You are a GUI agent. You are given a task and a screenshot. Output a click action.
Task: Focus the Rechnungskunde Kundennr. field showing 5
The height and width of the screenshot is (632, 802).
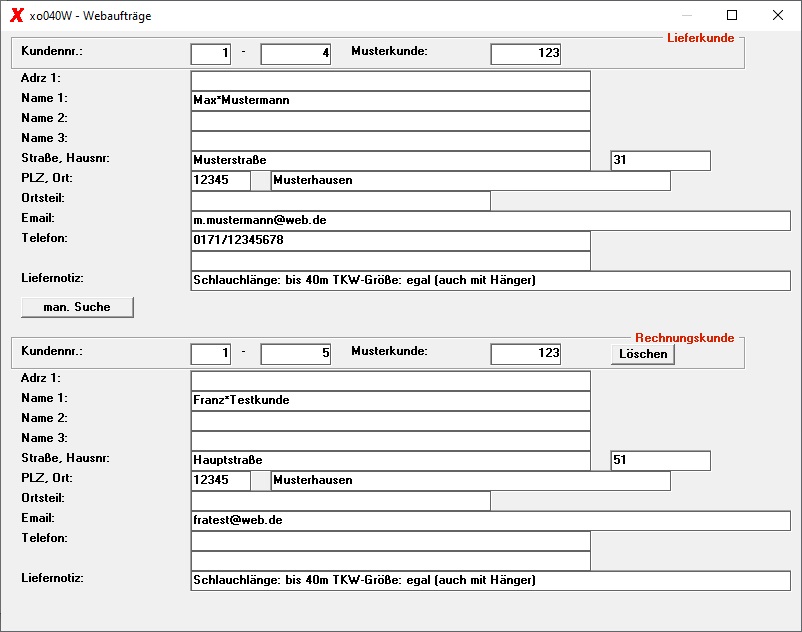pyautogui.click(x=296, y=354)
